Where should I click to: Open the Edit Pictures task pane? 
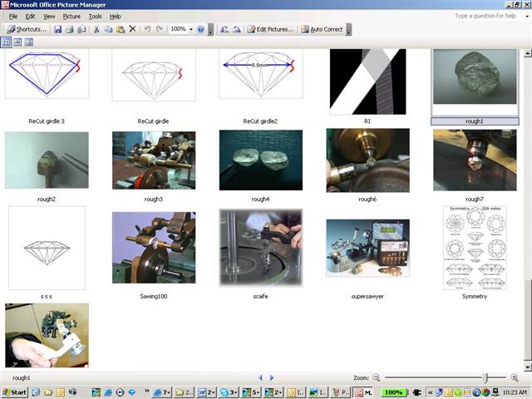point(270,30)
